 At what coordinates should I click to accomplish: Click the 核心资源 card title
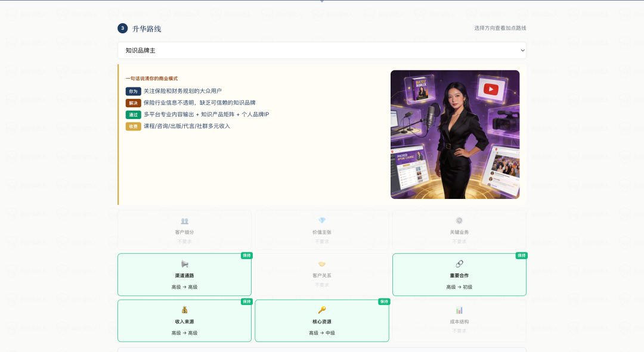click(x=322, y=322)
